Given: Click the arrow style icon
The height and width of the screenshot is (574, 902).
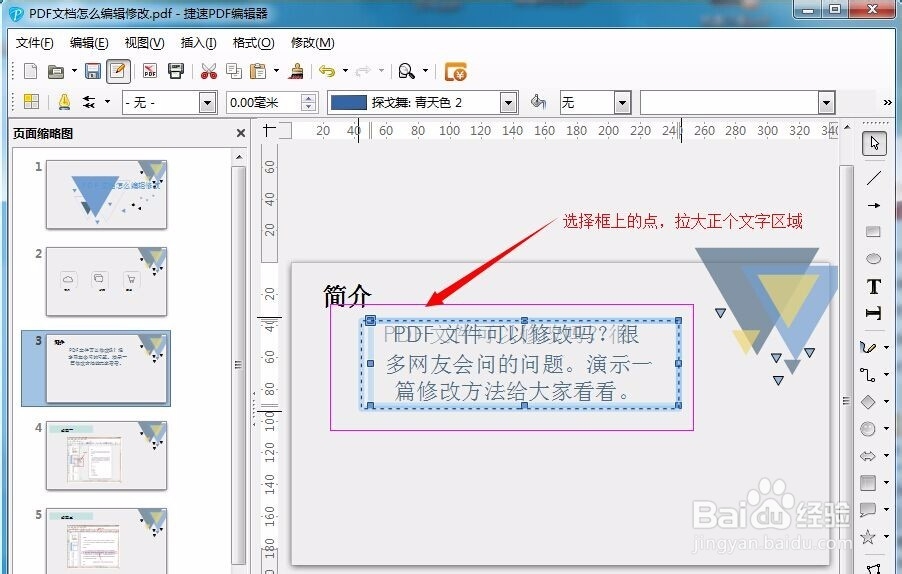Looking at the screenshot, I should (x=89, y=102).
